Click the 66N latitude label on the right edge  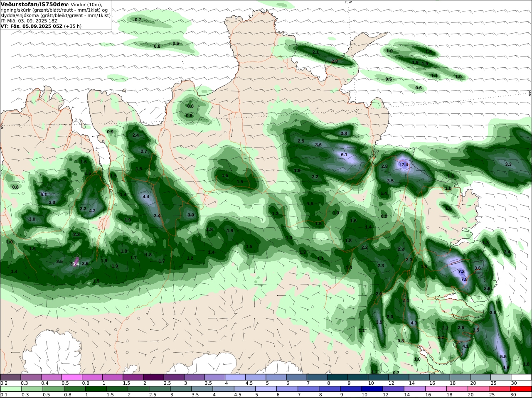tap(530, 93)
